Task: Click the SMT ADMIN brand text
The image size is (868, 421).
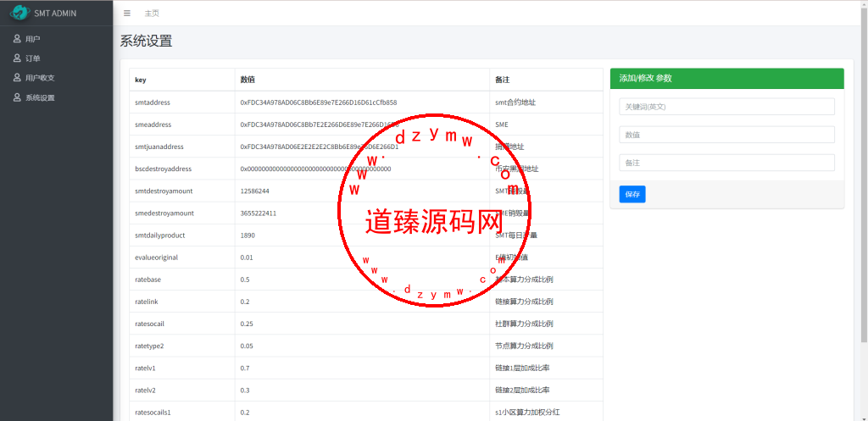Action: click(55, 13)
